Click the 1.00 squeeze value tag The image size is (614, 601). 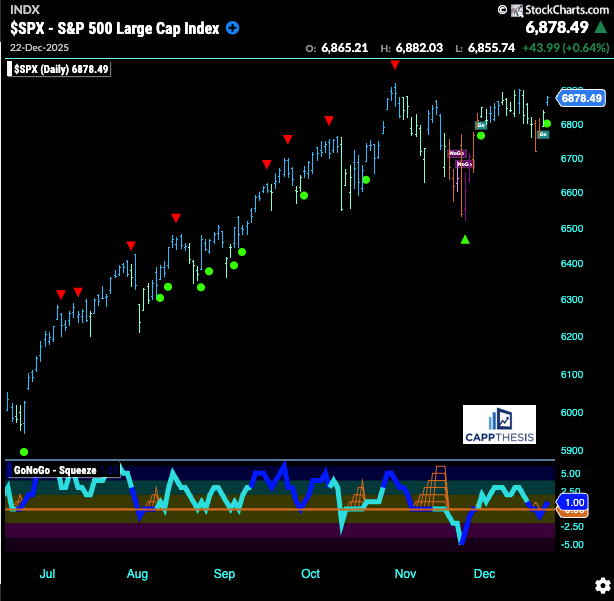[x=574, y=502]
